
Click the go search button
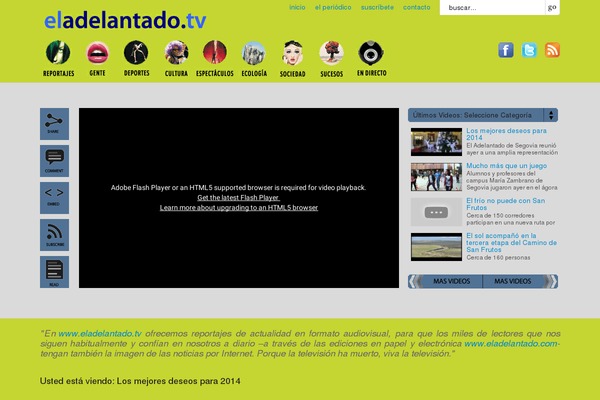pyautogui.click(x=552, y=7)
